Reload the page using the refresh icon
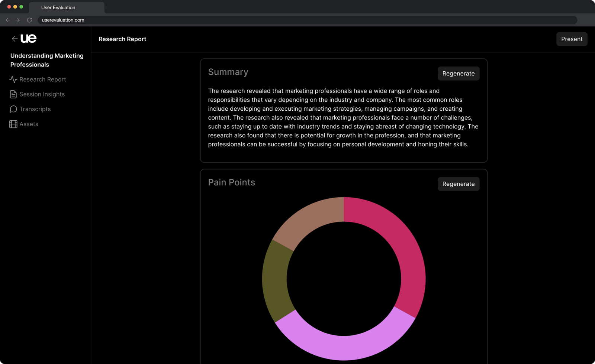 point(29,20)
